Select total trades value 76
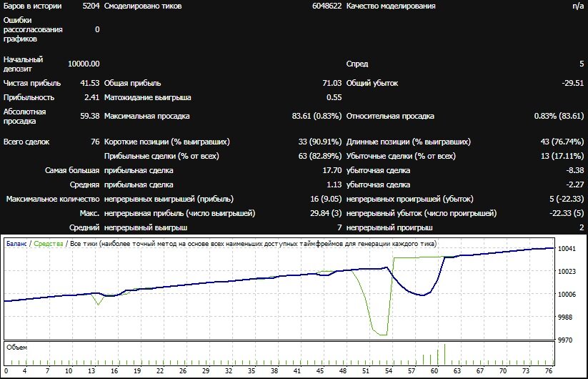 click(x=95, y=142)
